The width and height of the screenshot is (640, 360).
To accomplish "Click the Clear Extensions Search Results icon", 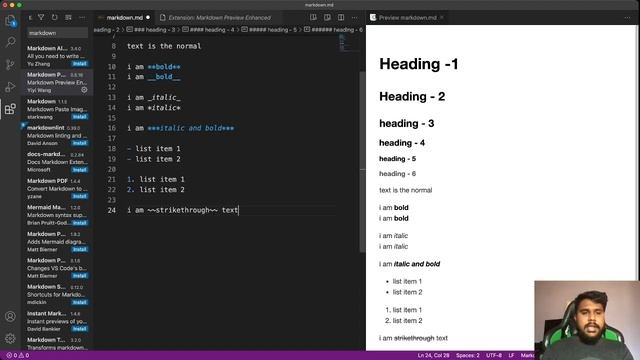I will tap(68, 18).
